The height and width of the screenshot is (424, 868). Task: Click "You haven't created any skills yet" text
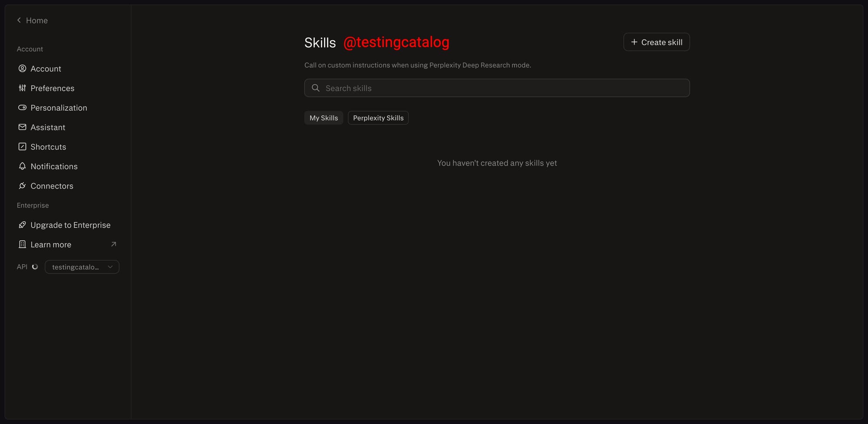pyautogui.click(x=497, y=163)
